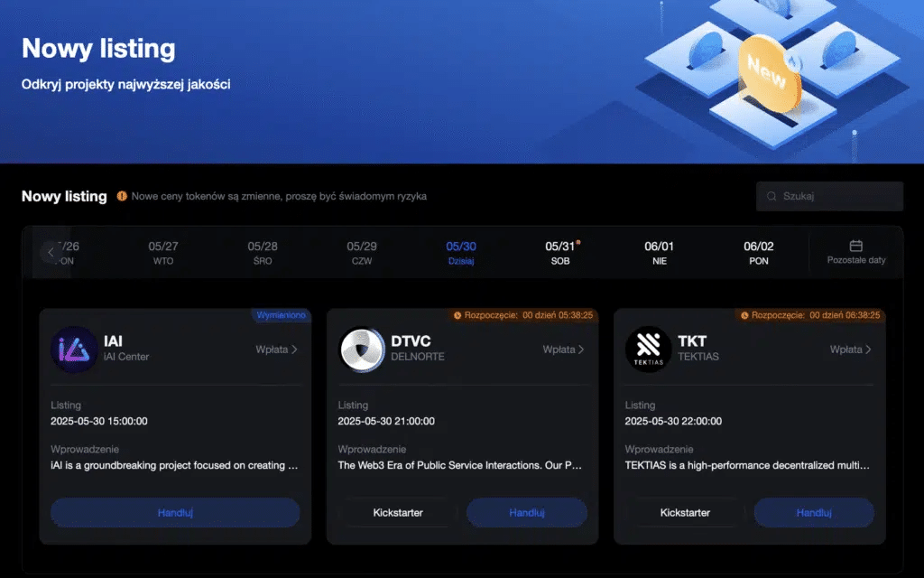This screenshot has height=578, width=924.
Task: Click the clock icon on TKT countdown
Action: pos(744,315)
